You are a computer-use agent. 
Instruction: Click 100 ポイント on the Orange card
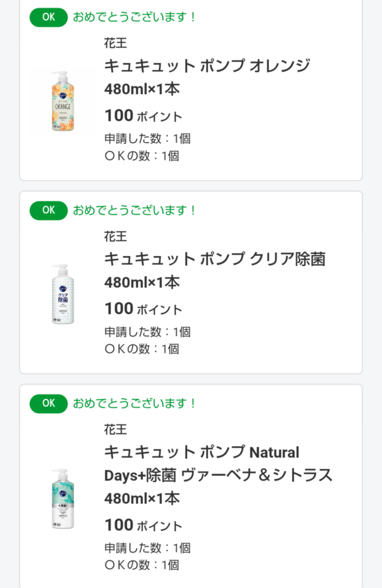click(x=143, y=116)
